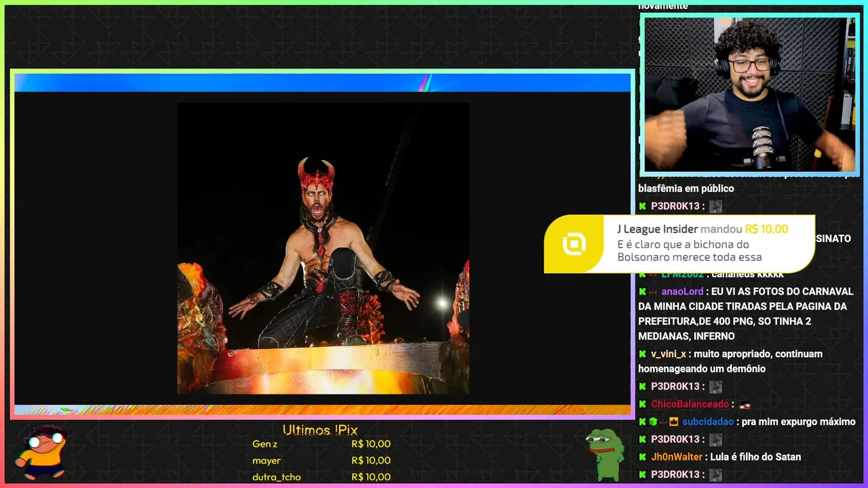The width and height of the screenshot is (868, 488).
Task: Click 'MEDIANAS, INFERNO' chat text
Action: [686, 336]
